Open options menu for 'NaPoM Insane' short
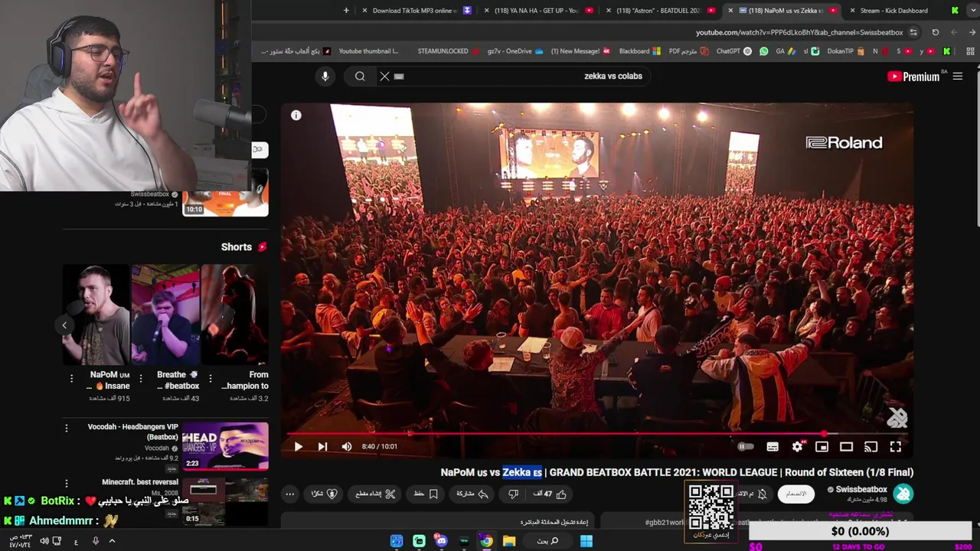 pos(71,379)
